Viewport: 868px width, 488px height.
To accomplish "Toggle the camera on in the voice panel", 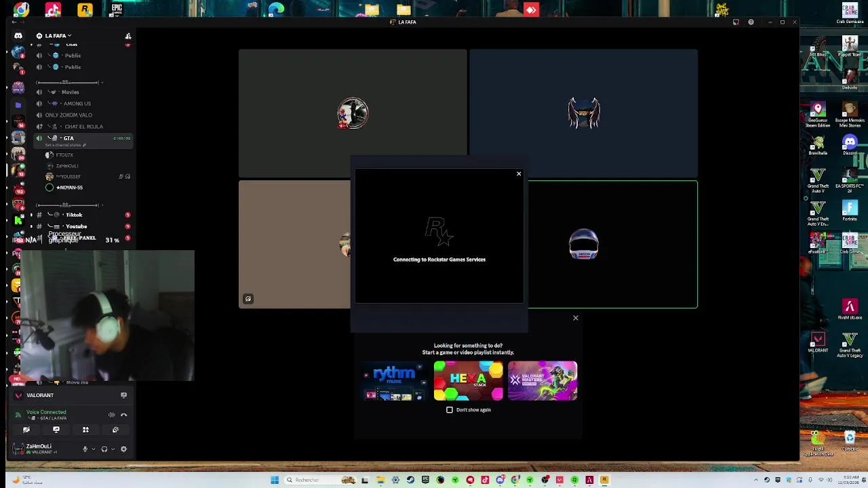I will [x=26, y=430].
